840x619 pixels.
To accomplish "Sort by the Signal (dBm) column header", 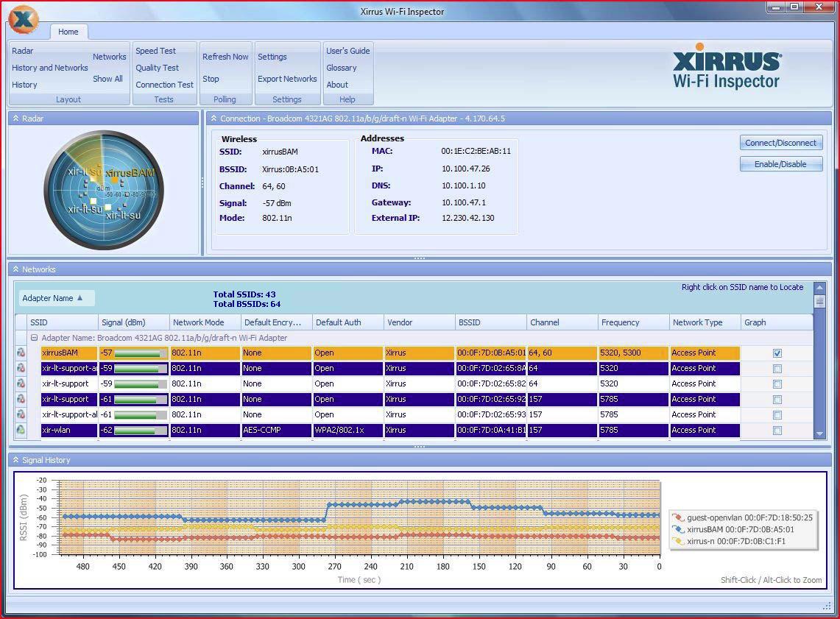I will point(133,322).
